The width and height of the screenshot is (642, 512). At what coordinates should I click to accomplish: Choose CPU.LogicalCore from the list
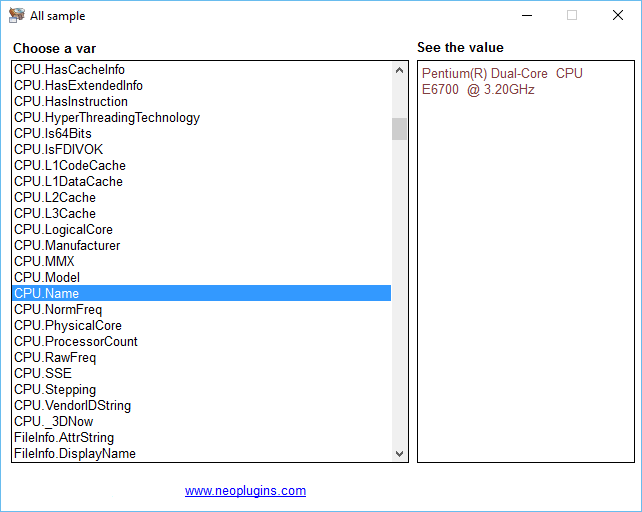(201, 229)
